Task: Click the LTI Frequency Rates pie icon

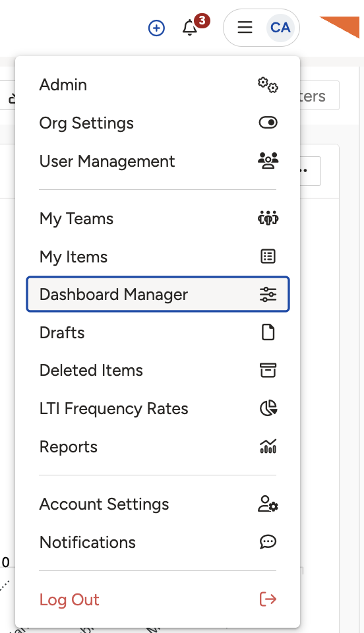Action: (268, 408)
